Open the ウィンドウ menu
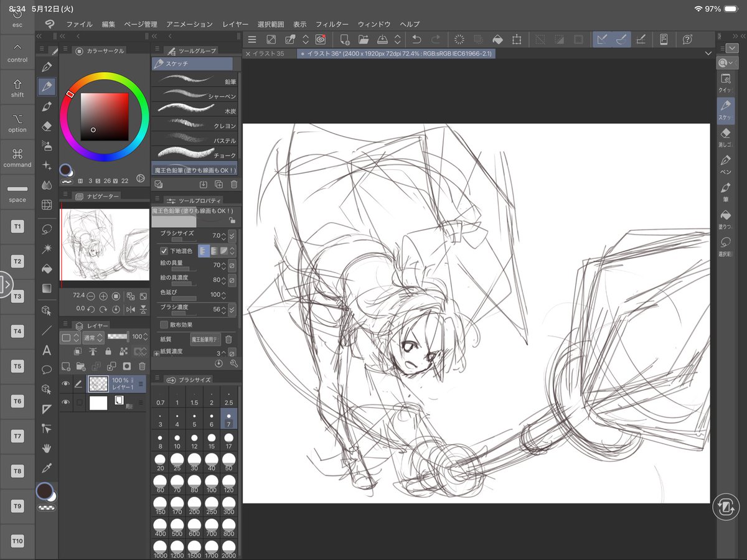This screenshot has width=747, height=560. (374, 24)
